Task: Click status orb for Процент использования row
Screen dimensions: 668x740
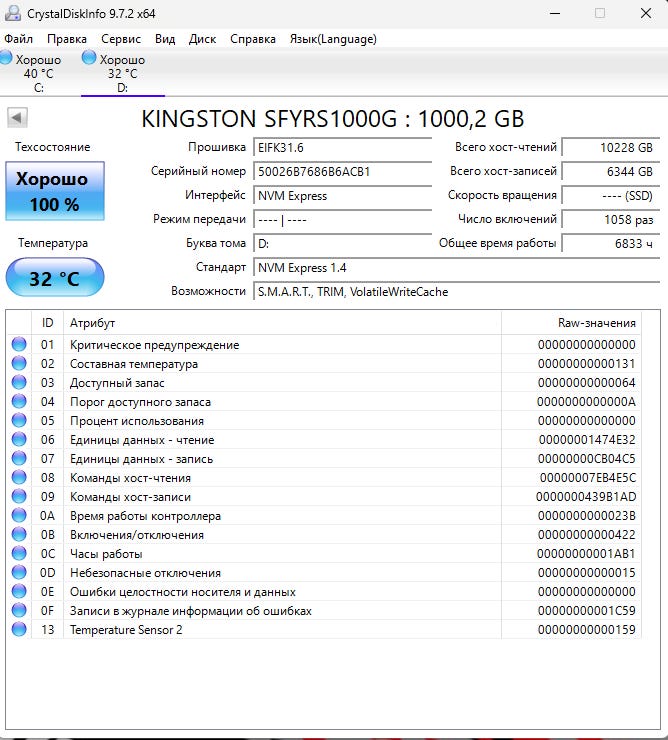Action: (19, 421)
